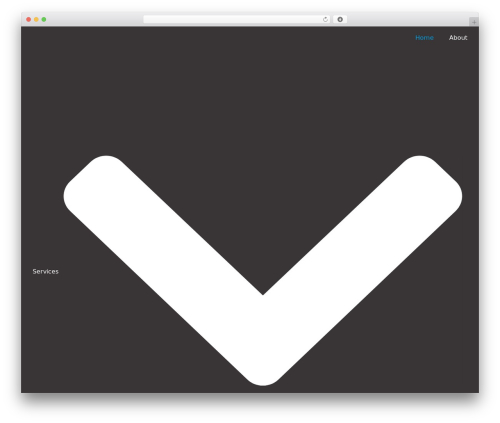Screen dimensions: 500x423
Task: Close the browser window with red dot
Action: (x=29, y=19)
